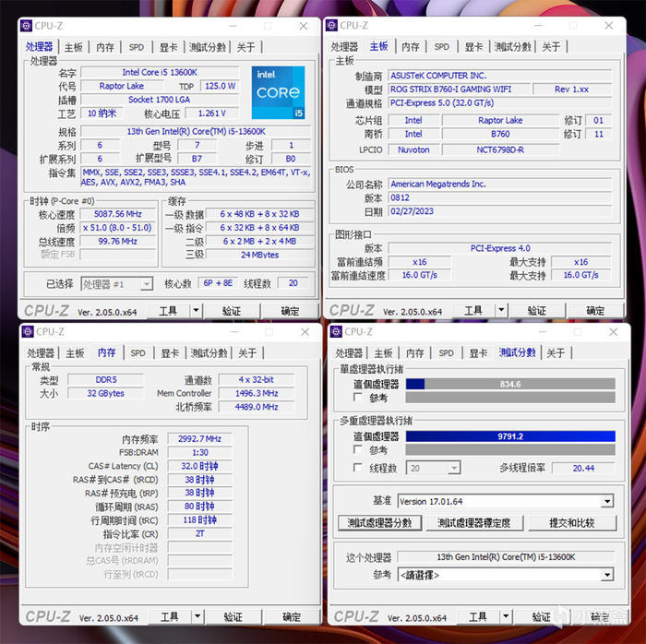Click 确定 button in the processor window
This screenshot has height=644, width=646.
[290, 311]
